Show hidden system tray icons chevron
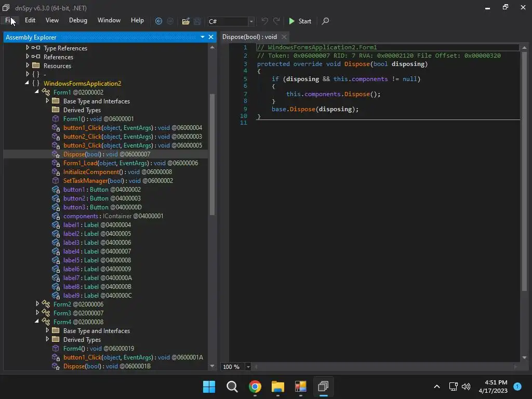 pyautogui.click(x=437, y=387)
